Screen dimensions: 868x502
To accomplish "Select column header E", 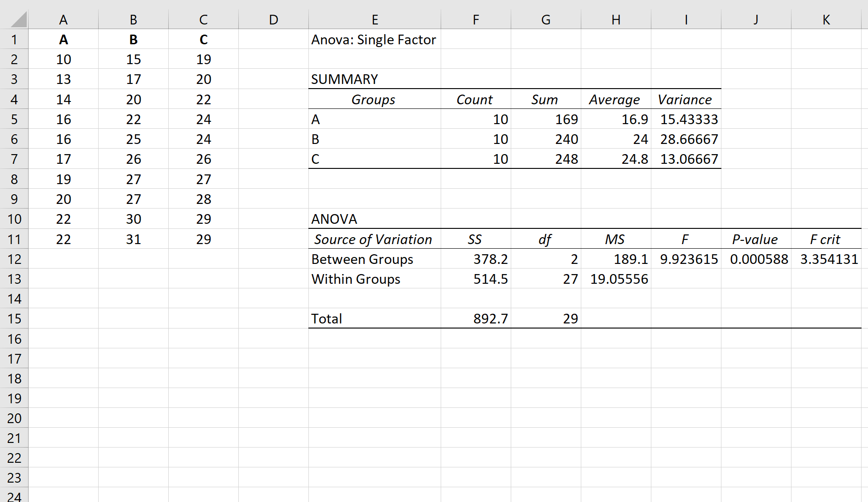I will click(x=375, y=19).
